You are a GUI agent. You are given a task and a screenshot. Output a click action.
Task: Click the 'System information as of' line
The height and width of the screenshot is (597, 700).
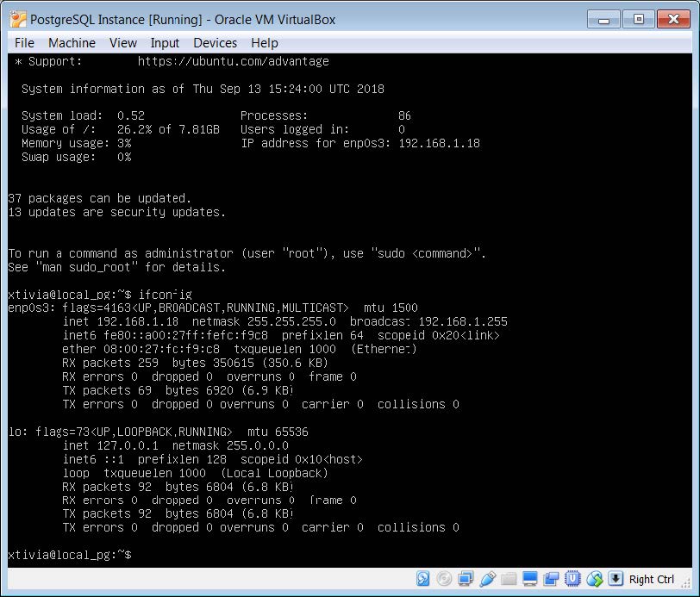[203, 89]
